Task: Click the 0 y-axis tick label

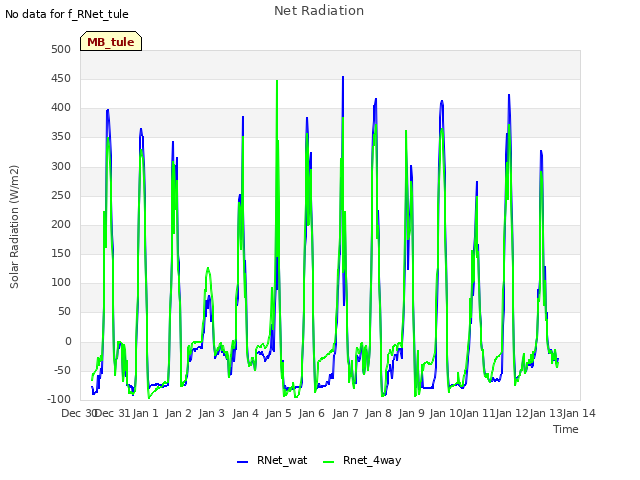Action: tap(68, 341)
